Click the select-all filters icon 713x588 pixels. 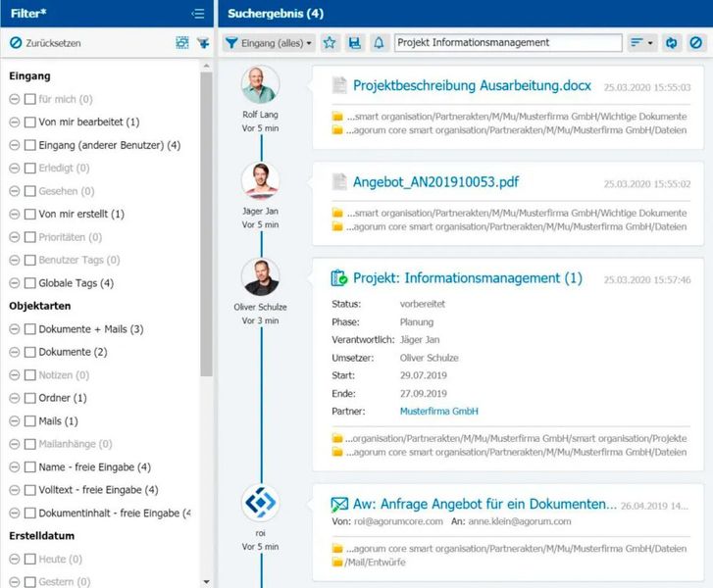pos(181,43)
